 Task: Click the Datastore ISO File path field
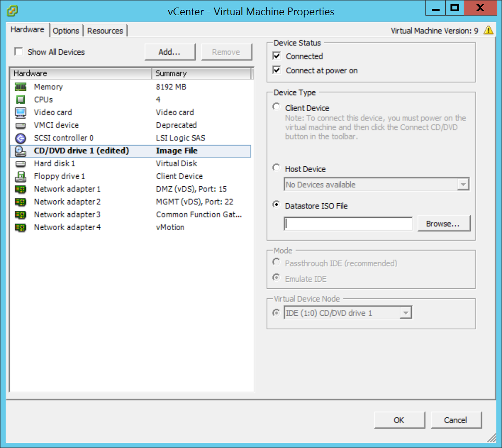click(348, 224)
